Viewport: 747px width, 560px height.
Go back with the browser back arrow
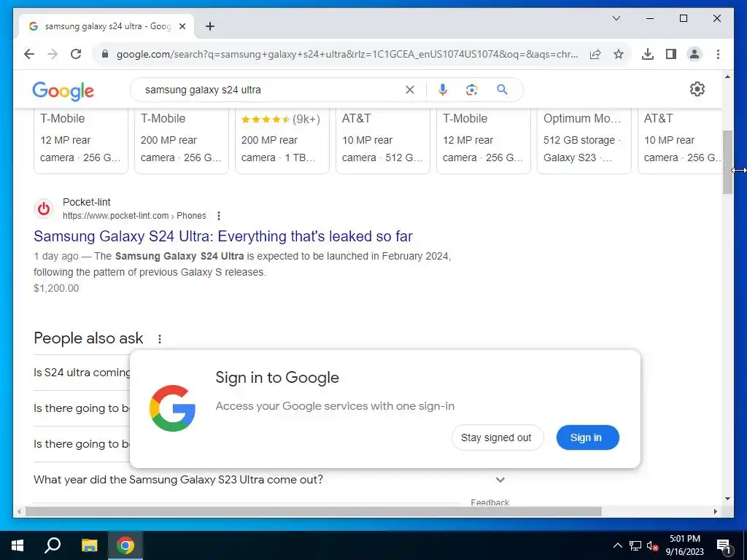click(29, 54)
